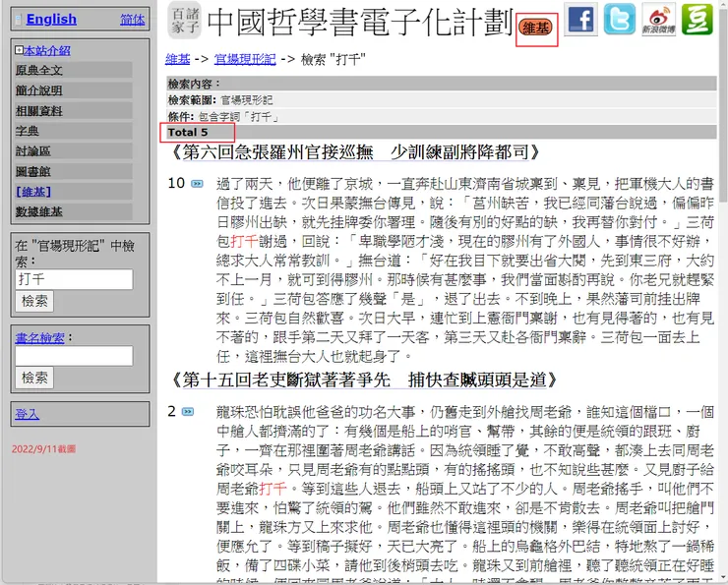
Task: Open chapter 第十五回老吏斷獄著著爭先 heading
Action: pyautogui.click(x=364, y=380)
